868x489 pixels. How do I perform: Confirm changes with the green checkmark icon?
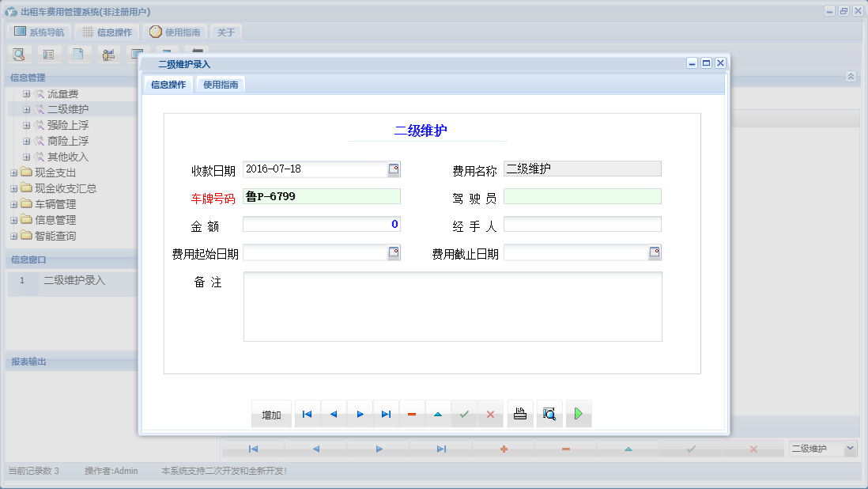coord(464,413)
